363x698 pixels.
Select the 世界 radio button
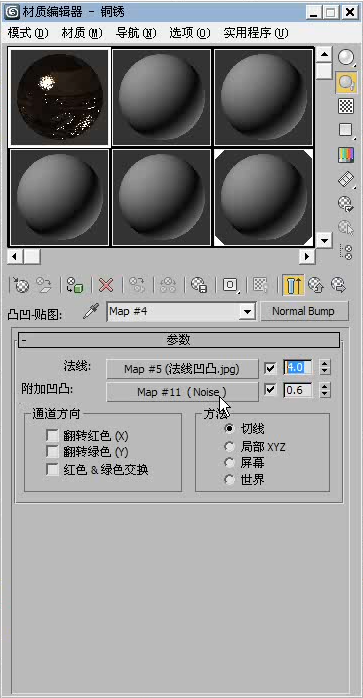pos(229,480)
